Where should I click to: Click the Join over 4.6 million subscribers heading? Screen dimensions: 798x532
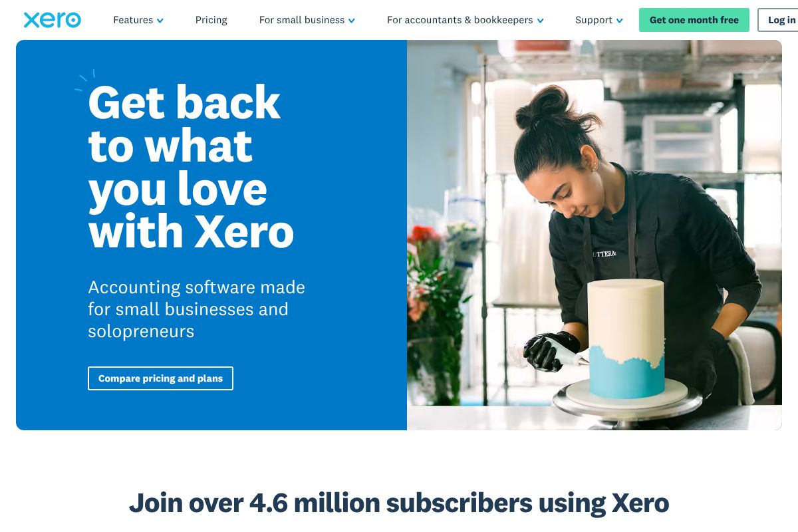[x=399, y=503]
